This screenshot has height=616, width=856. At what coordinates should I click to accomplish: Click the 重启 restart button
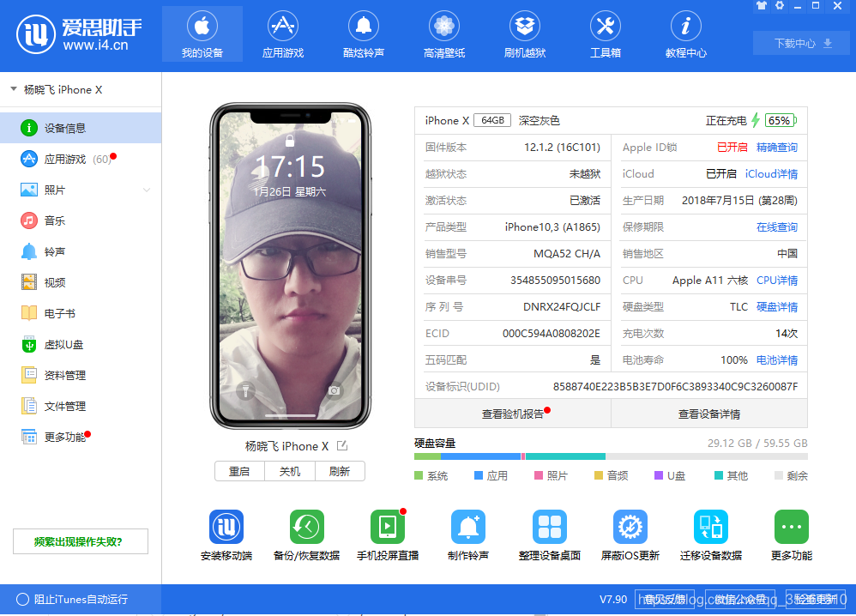[239, 471]
